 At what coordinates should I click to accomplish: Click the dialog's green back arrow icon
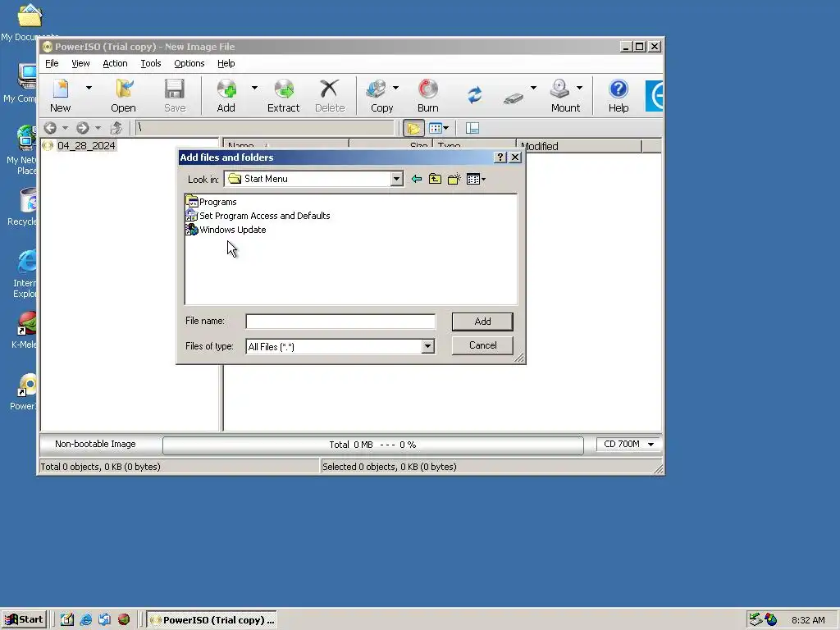(x=416, y=179)
